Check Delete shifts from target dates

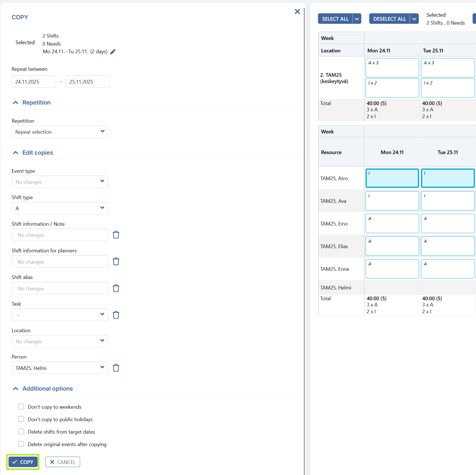(x=21, y=432)
